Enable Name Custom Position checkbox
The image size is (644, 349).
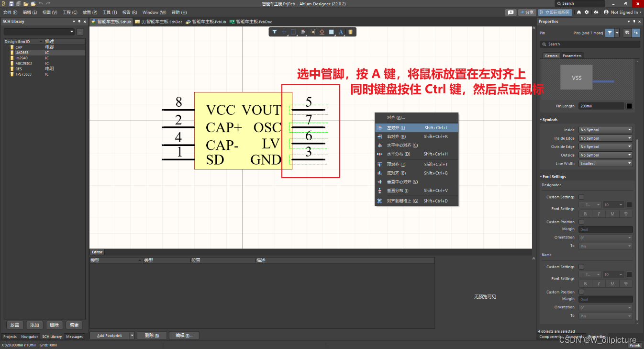click(x=581, y=292)
